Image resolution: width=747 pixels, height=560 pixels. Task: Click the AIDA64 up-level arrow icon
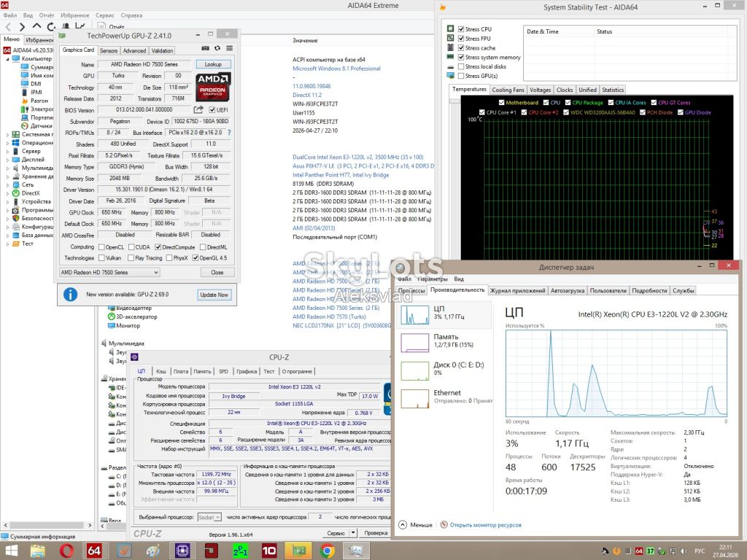(x=36, y=26)
